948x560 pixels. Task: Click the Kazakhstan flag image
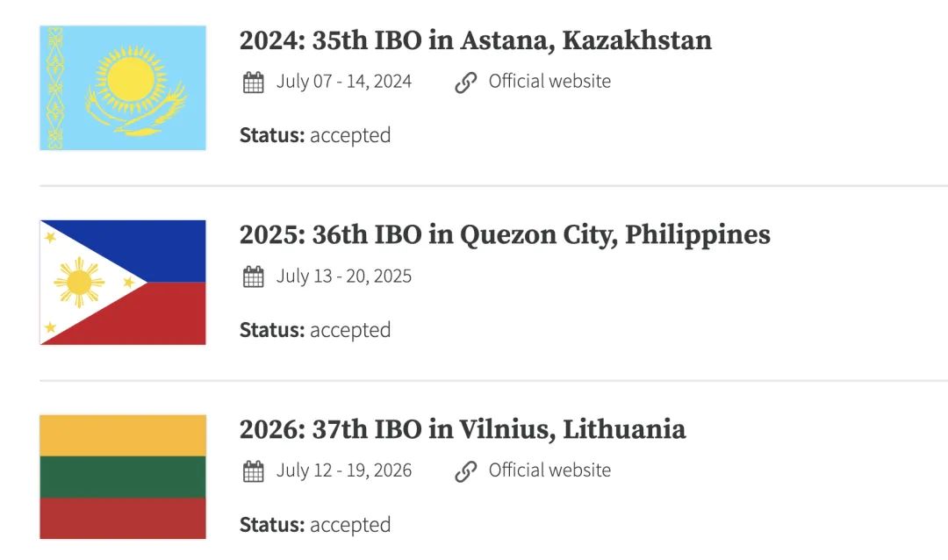123,88
